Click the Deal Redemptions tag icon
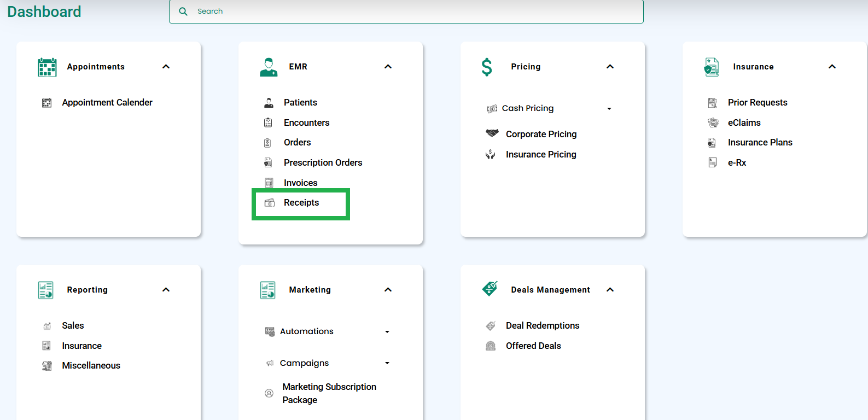 tap(491, 326)
